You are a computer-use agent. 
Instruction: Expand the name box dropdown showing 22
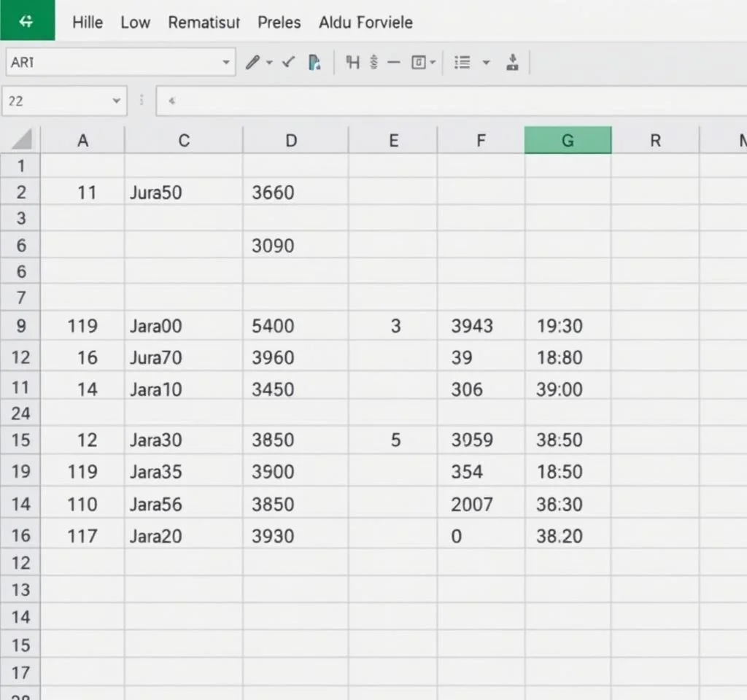(x=116, y=101)
